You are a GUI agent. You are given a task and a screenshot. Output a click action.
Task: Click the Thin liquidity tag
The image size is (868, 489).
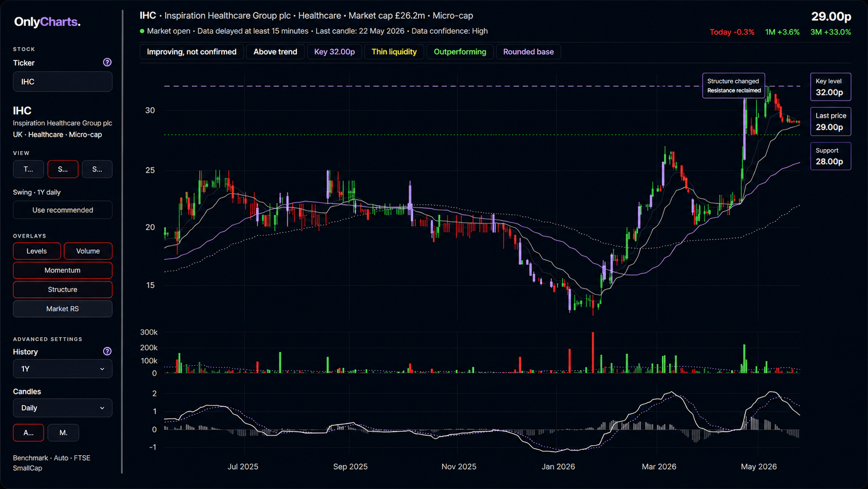pos(394,52)
